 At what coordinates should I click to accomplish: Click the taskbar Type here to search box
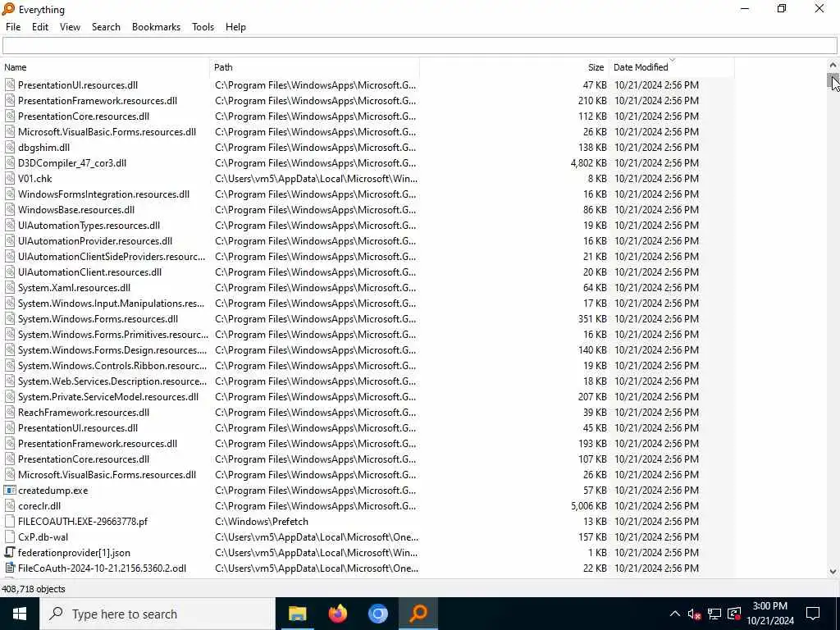157,614
